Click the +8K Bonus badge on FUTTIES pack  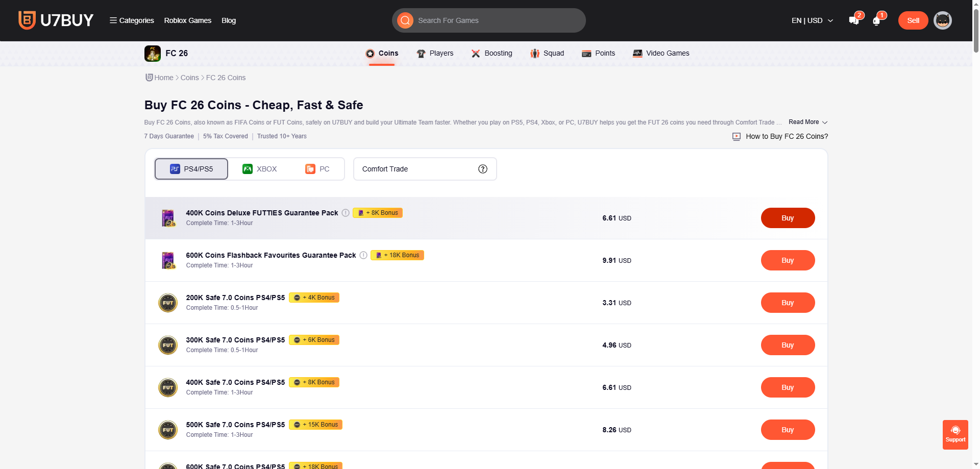(378, 213)
